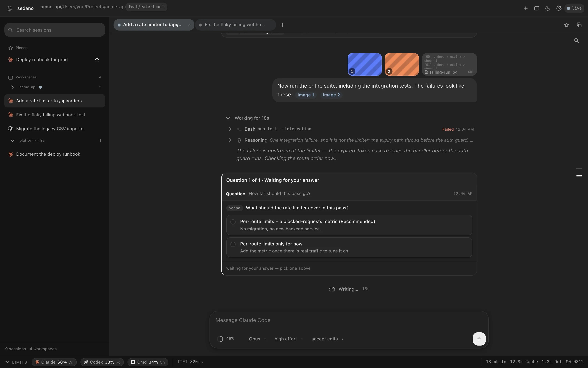Collapse the LIMITS status bar chevron
Image resolution: width=588 pixels, height=368 pixels.
pyautogui.click(x=8, y=362)
